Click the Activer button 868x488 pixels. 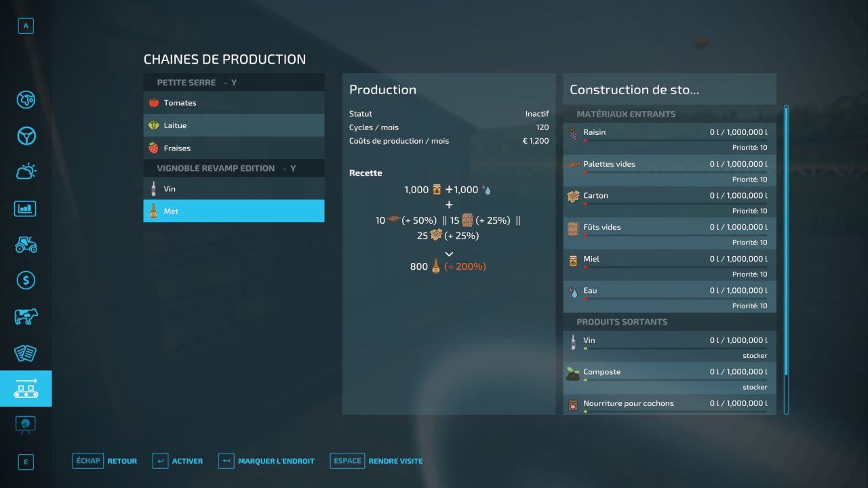click(x=178, y=461)
